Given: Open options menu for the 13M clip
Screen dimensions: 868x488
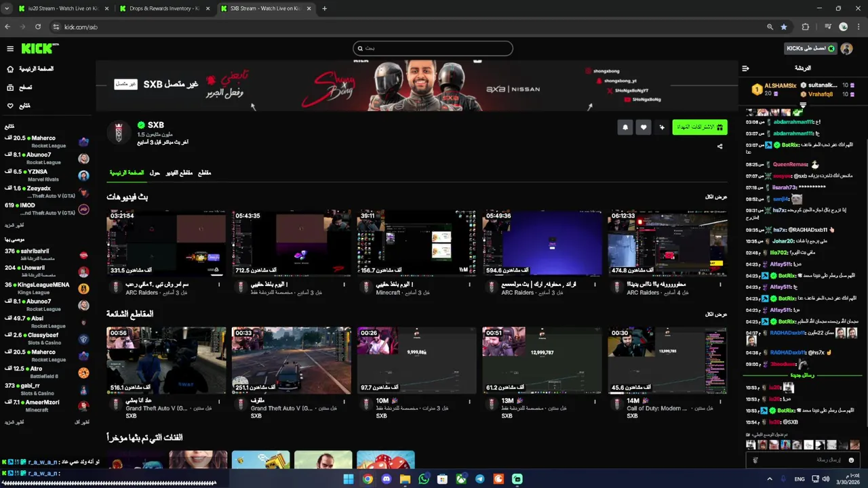Looking at the screenshot, I should [x=595, y=401].
